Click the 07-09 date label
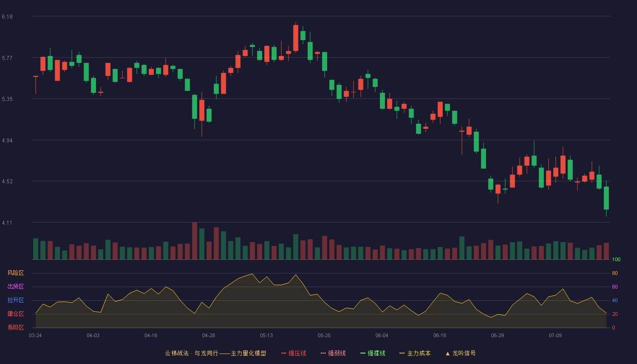Screen dimensions: 637x364 555,335
